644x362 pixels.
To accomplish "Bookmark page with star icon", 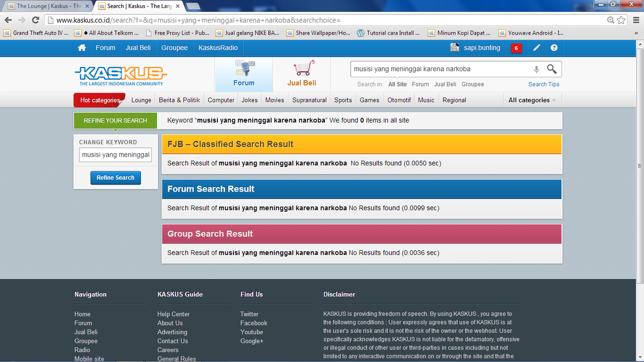I will coord(621,20).
